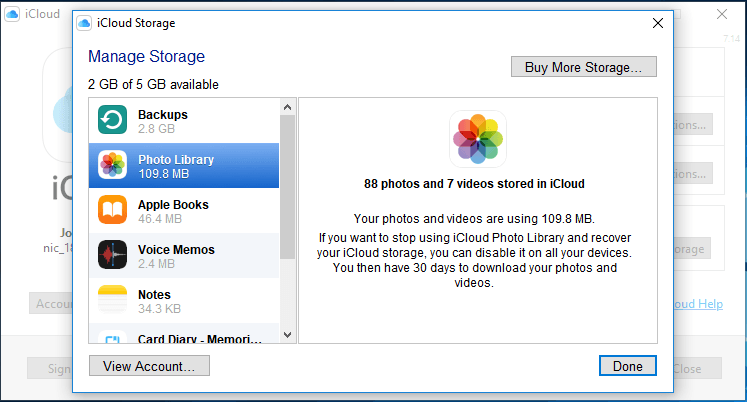Click the Card Diary app icon
This screenshot has width=747, height=402.
point(112,336)
